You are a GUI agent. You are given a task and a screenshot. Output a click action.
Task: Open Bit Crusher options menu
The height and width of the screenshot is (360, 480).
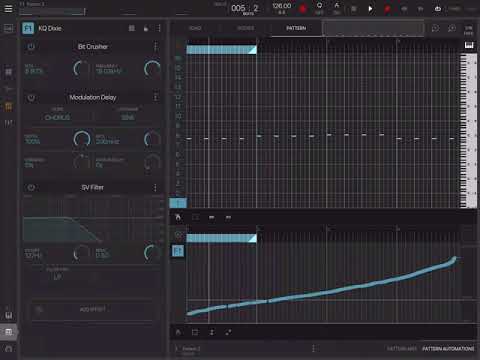click(x=155, y=47)
